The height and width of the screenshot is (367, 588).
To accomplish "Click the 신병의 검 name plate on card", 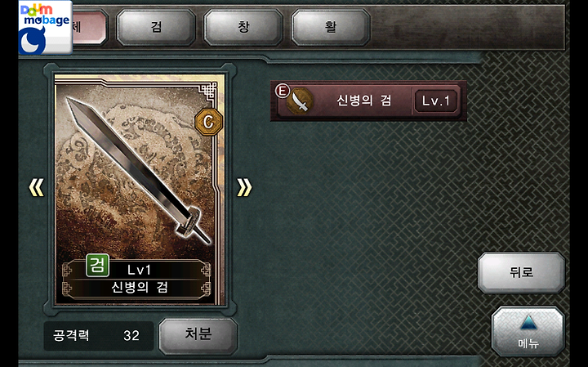I will (139, 288).
